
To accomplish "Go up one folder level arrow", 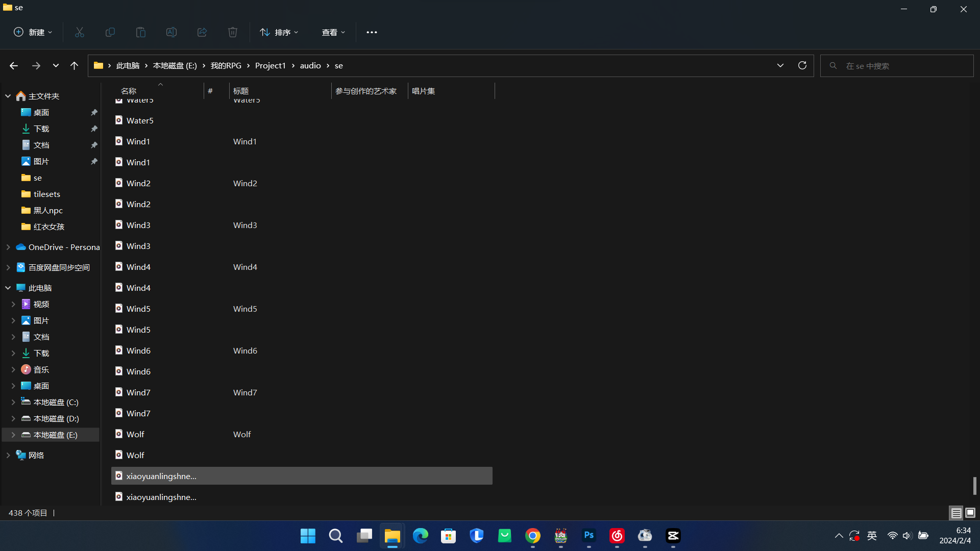I will pyautogui.click(x=74, y=66).
